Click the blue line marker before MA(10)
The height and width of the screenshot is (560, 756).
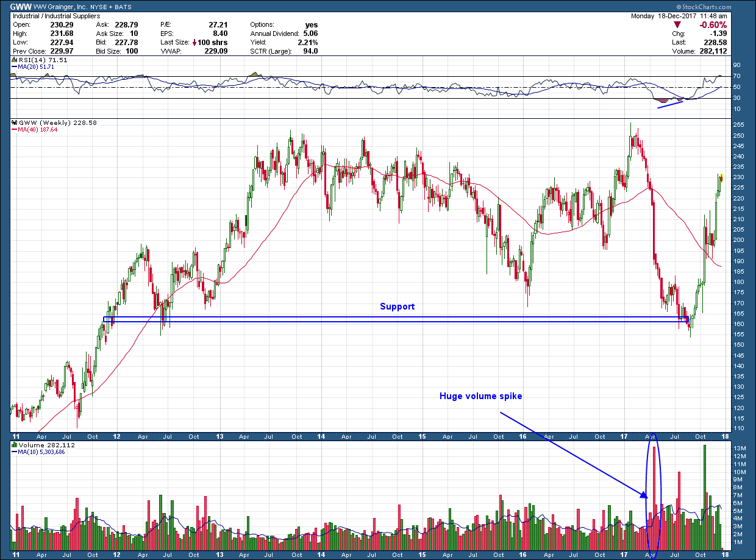(13, 452)
